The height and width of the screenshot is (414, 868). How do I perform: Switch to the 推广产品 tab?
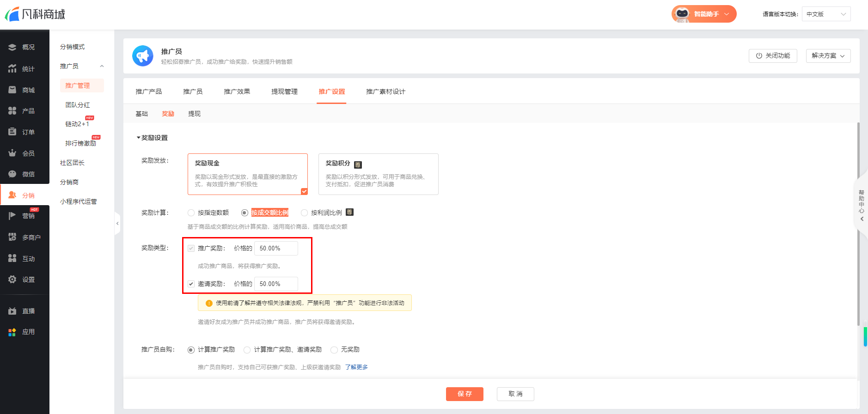point(149,91)
